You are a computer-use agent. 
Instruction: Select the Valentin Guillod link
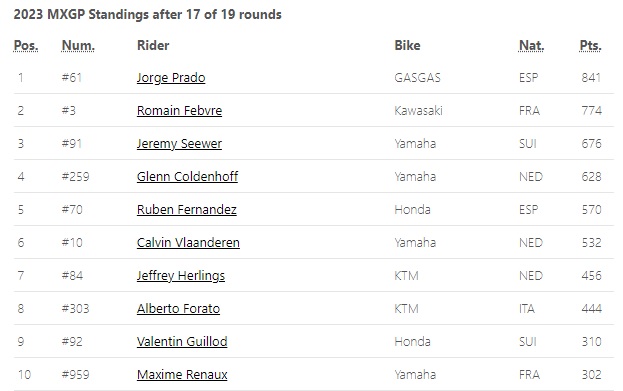182,341
